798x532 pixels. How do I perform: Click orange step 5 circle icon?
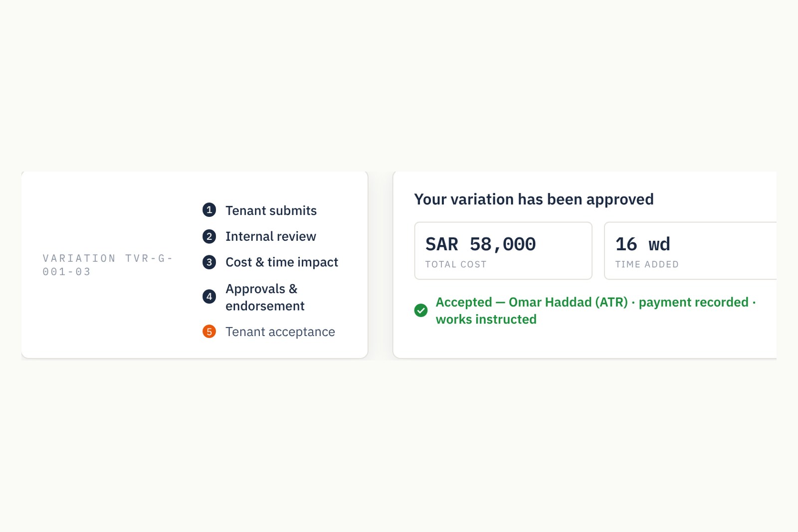tap(209, 332)
